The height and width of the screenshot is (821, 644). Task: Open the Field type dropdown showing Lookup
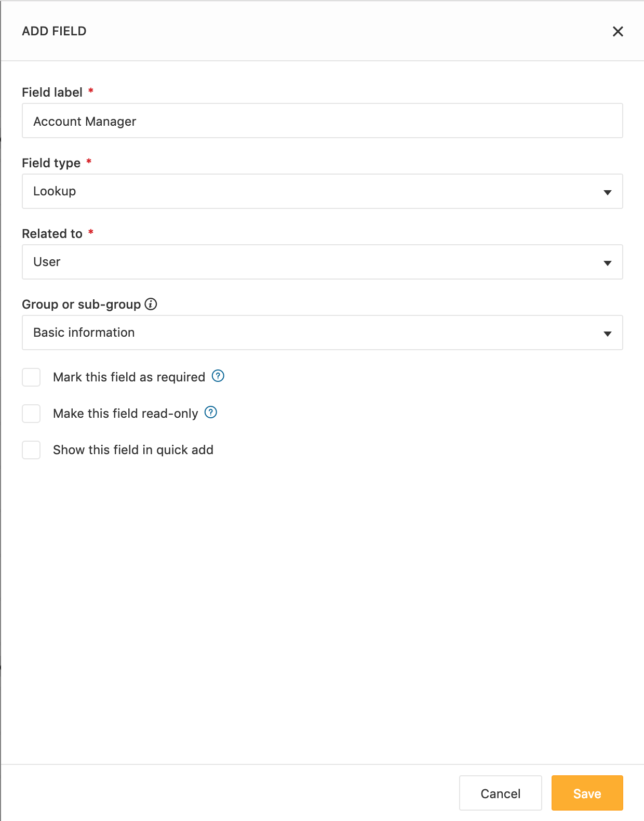click(322, 191)
